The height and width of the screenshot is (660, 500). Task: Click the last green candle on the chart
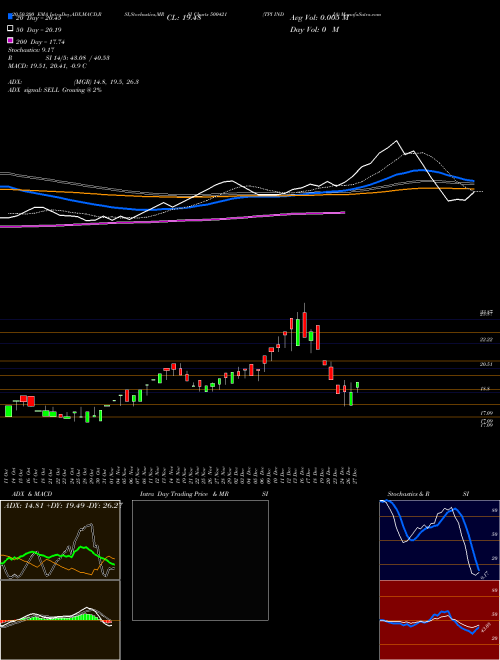357,386
